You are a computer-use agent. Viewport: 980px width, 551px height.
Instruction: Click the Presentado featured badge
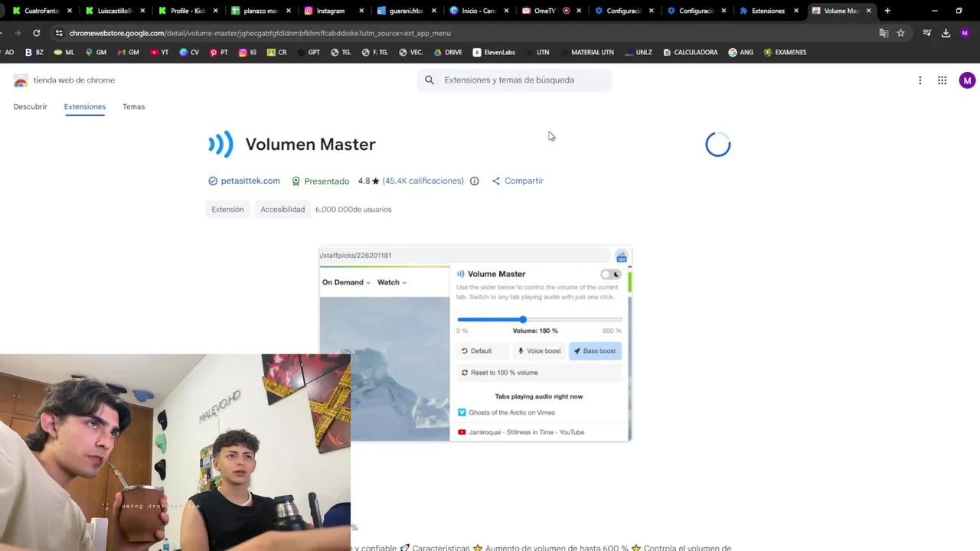coord(321,181)
